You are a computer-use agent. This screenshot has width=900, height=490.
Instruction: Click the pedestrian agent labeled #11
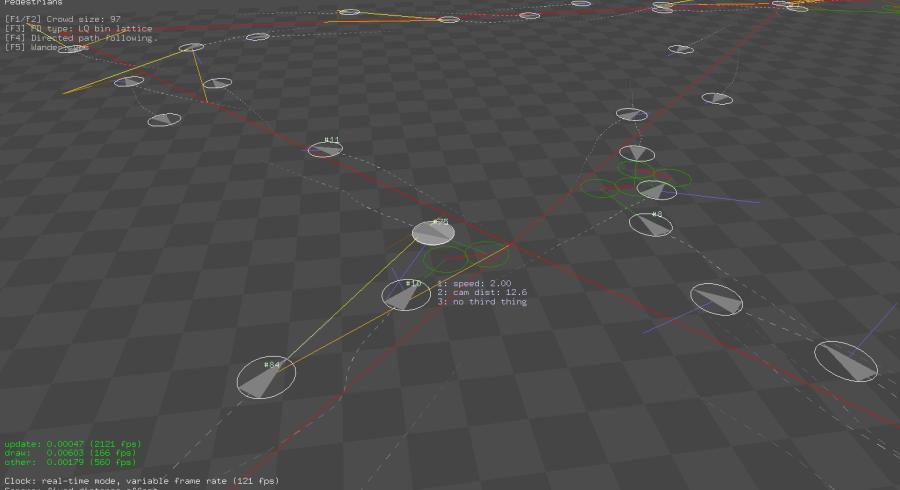tap(325, 149)
